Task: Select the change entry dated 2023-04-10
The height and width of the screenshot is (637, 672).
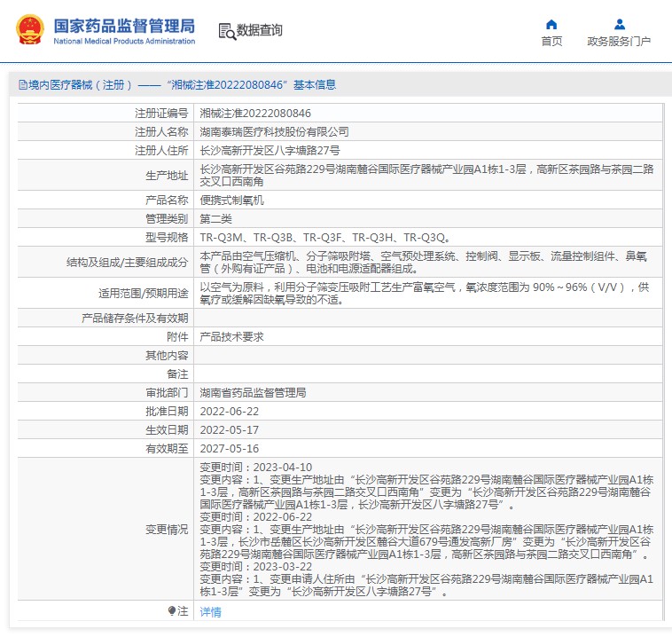Action: tap(426, 485)
